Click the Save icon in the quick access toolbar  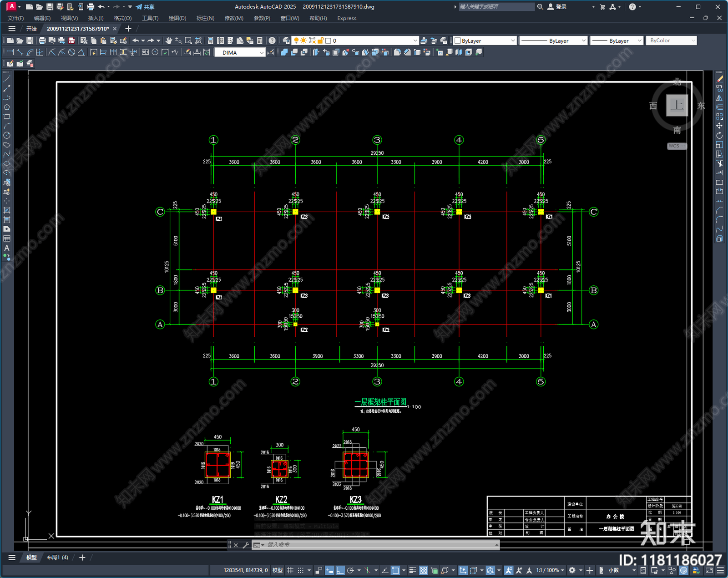coord(50,7)
